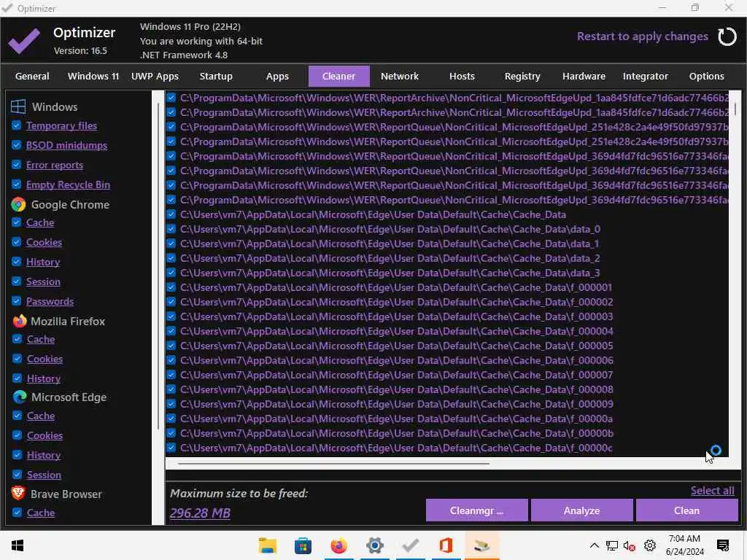Toggle Chrome Passwords checkbox
This screenshot has width=747, height=560.
(x=16, y=301)
